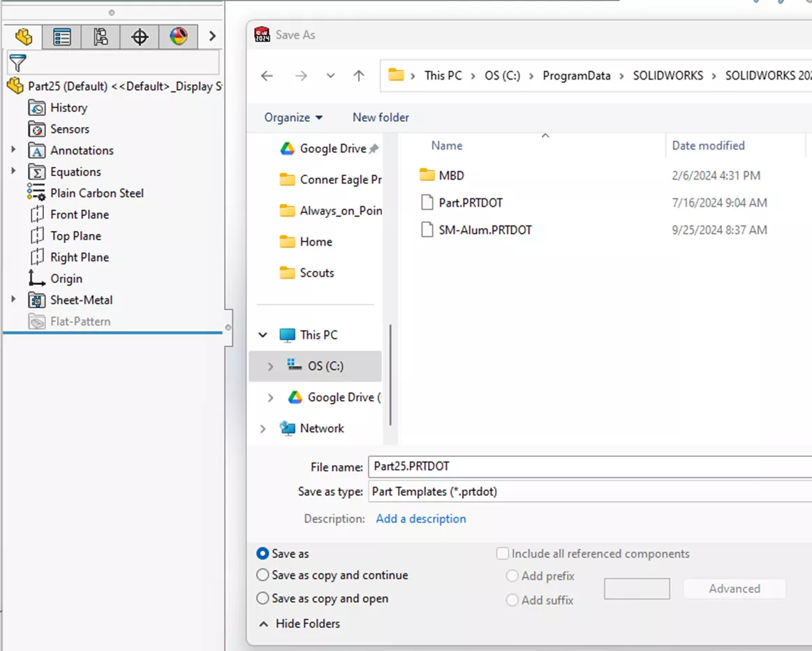Collapse the This PC node
The width and height of the screenshot is (812, 651).
(263, 335)
